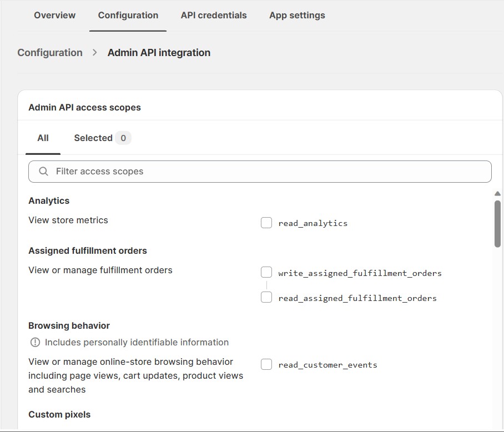The width and height of the screenshot is (504, 432).
Task: Check the write_assigned_fulfillment_orders scope
Action: coord(266,272)
